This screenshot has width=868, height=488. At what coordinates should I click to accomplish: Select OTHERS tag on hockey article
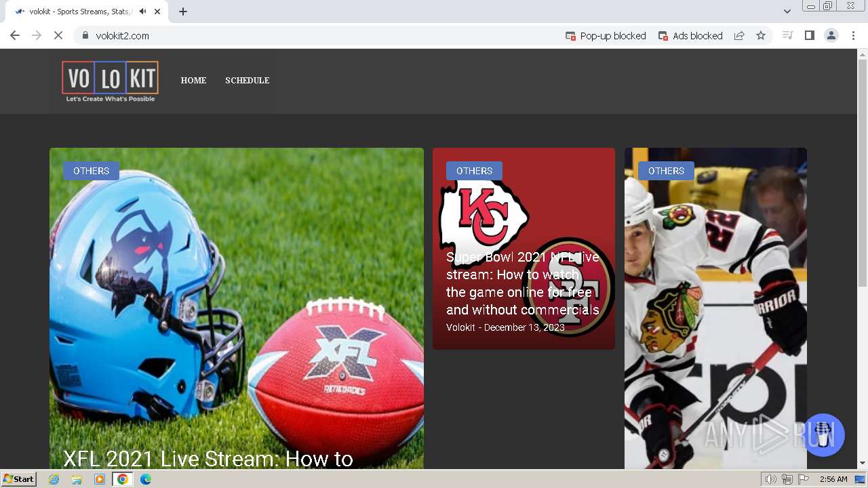pos(666,171)
